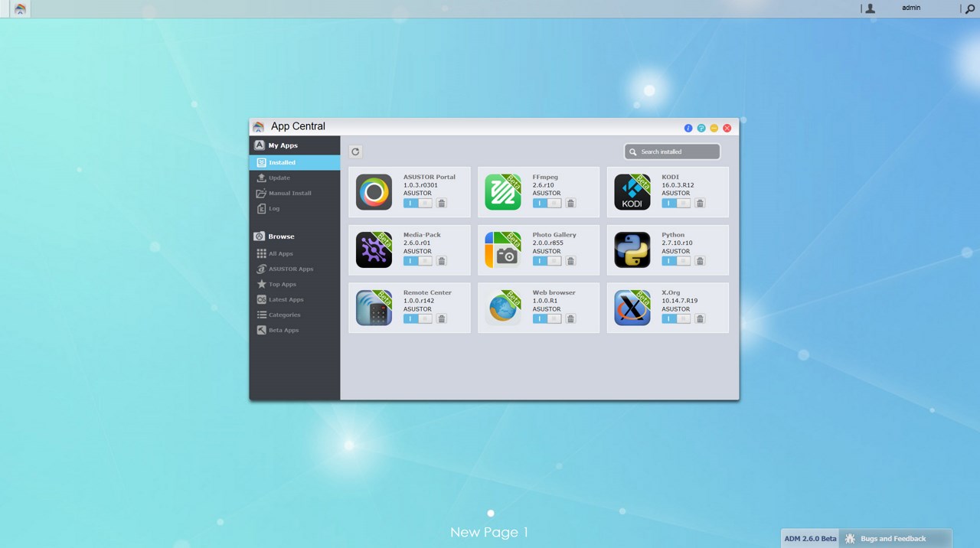Image resolution: width=980 pixels, height=548 pixels.
Task: Open Beta Apps in the Browse section
Action: pos(295,330)
